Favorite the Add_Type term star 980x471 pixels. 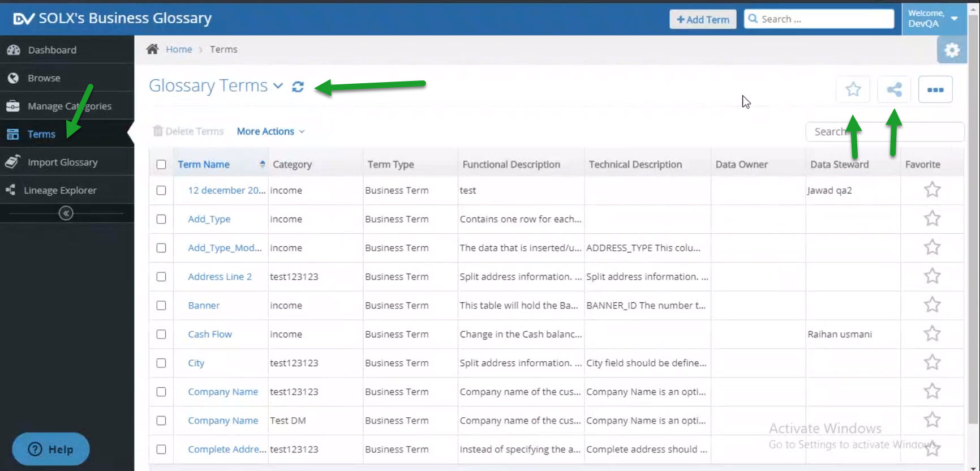pos(932,219)
